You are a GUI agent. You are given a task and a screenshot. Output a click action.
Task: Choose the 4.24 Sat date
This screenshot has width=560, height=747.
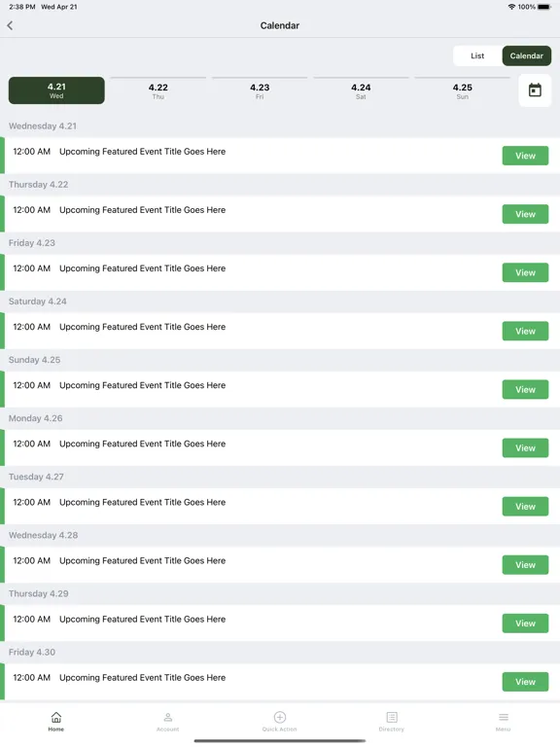click(361, 90)
